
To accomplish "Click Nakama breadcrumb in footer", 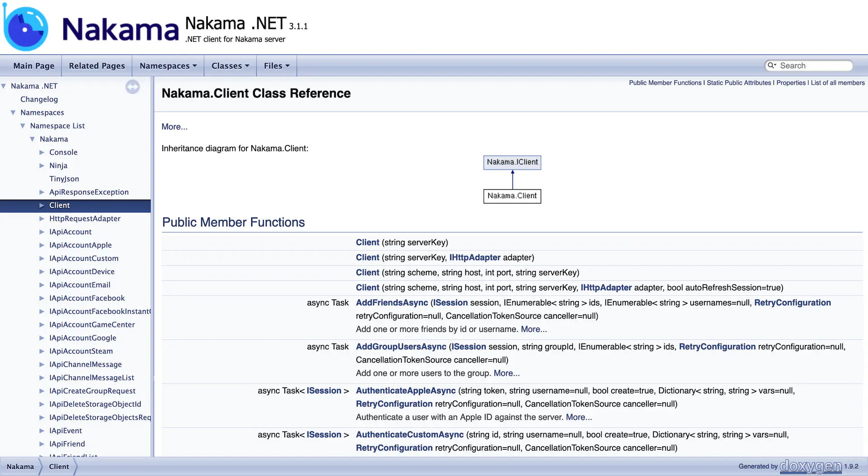I will pyautogui.click(x=20, y=467).
